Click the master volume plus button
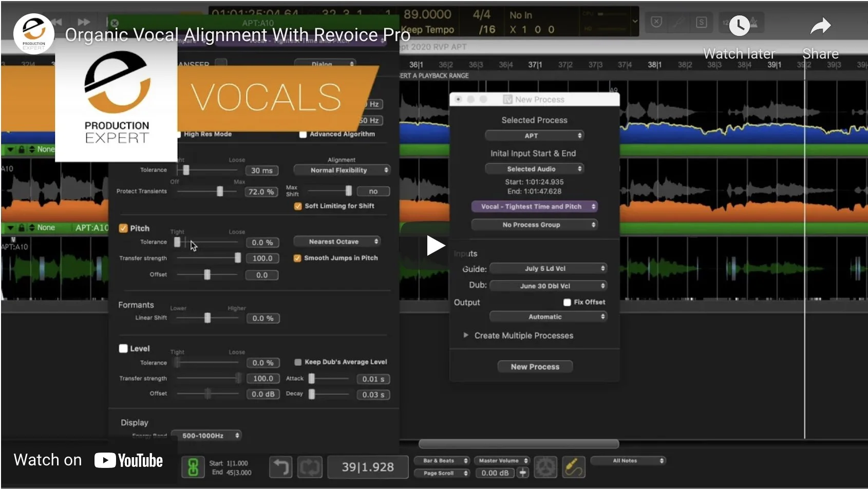 [x=523, y=473]
